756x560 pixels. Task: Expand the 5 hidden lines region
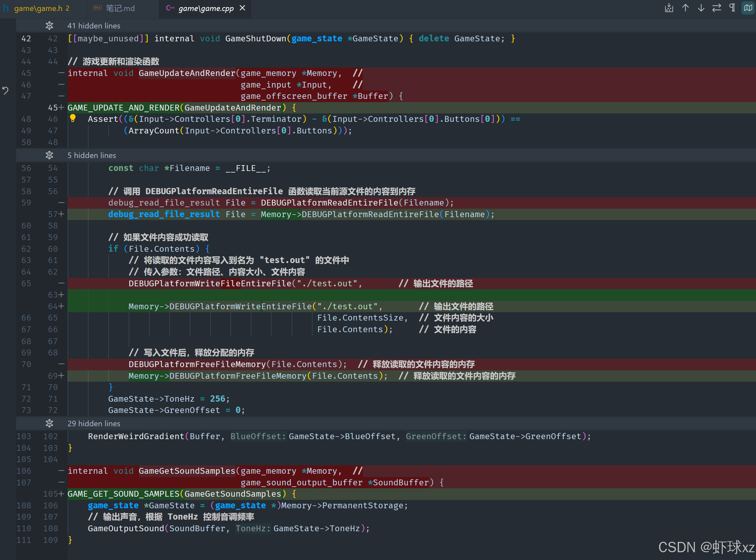tap(91, 155)
